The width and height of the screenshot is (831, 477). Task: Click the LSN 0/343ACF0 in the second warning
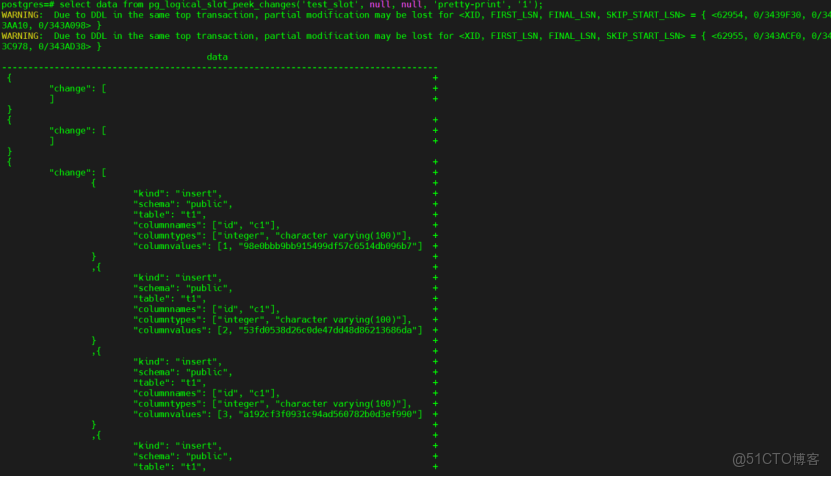(x=777, y=36)
